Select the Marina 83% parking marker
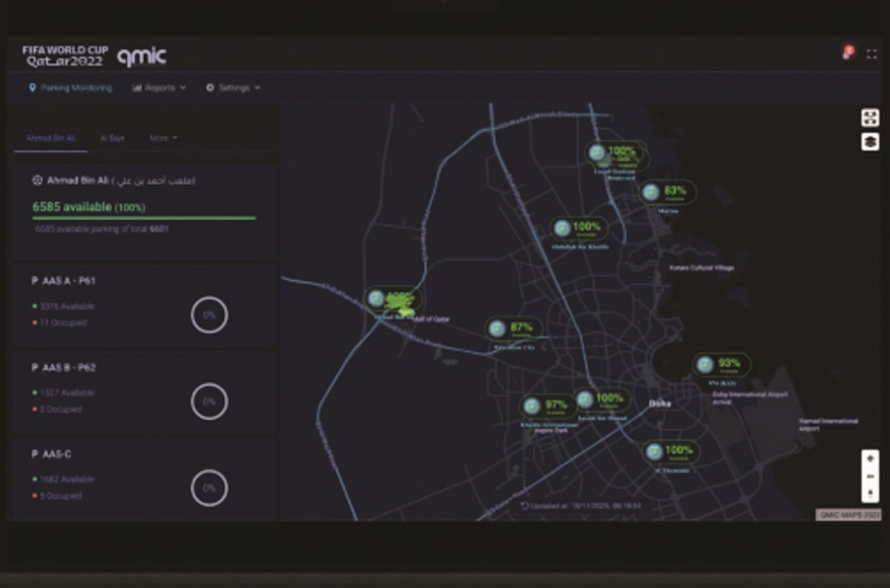890x588 pixels. (x=668, y=193)
